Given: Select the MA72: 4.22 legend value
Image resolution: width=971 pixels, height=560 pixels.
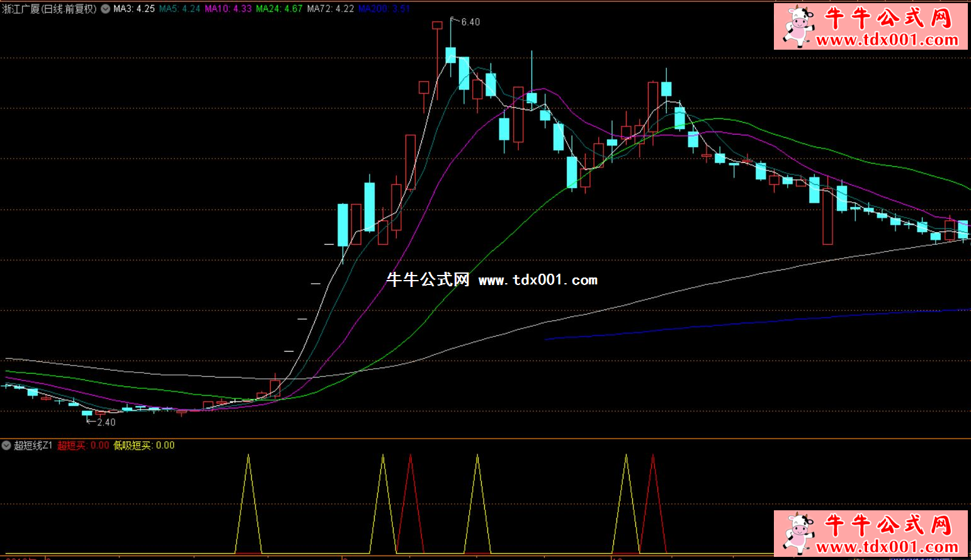Looking at the screenshot, I should click(x=331, y=9).
